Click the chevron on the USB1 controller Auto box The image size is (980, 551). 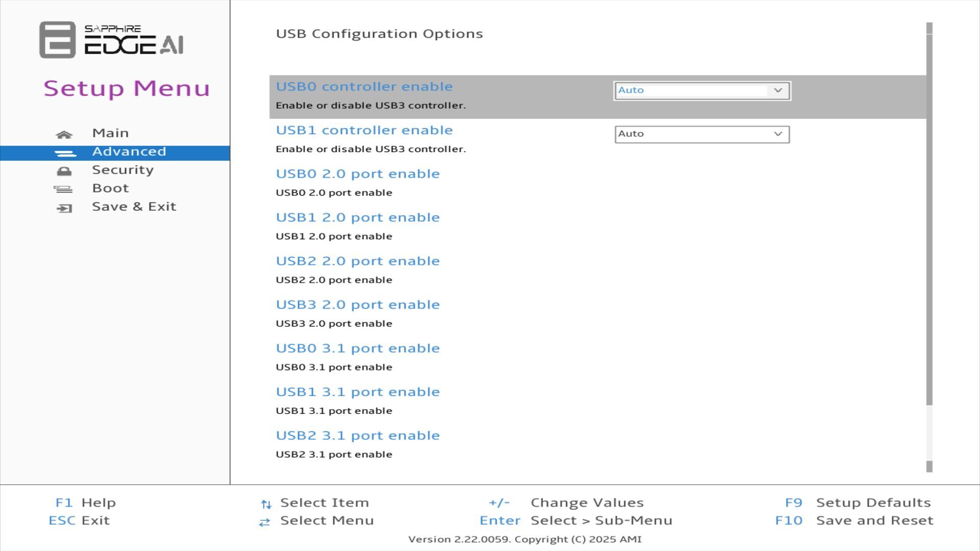point(778,134)
